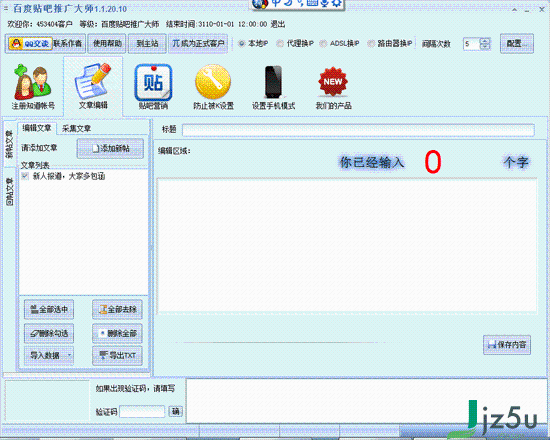Image resolution: width=550 pixels, height=440 pixels.
Task: Click the 间隔次数 number field
Action: coord(471,44)
